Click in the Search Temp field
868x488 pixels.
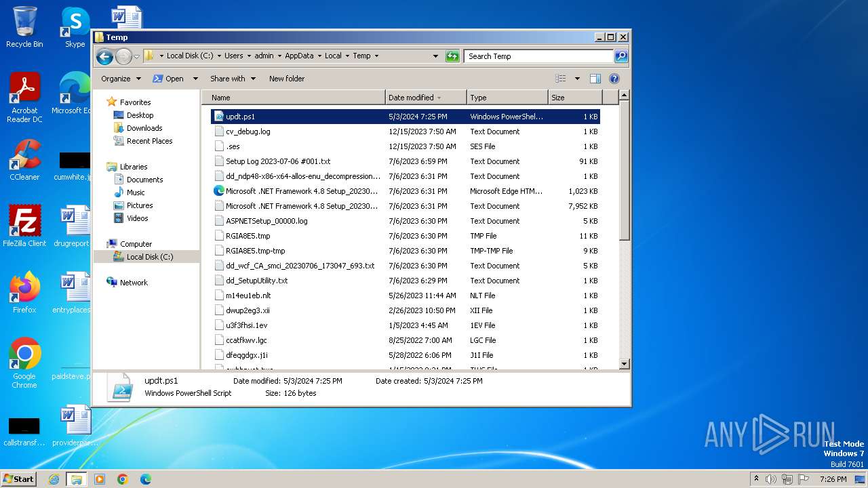(x=538, y=56)
